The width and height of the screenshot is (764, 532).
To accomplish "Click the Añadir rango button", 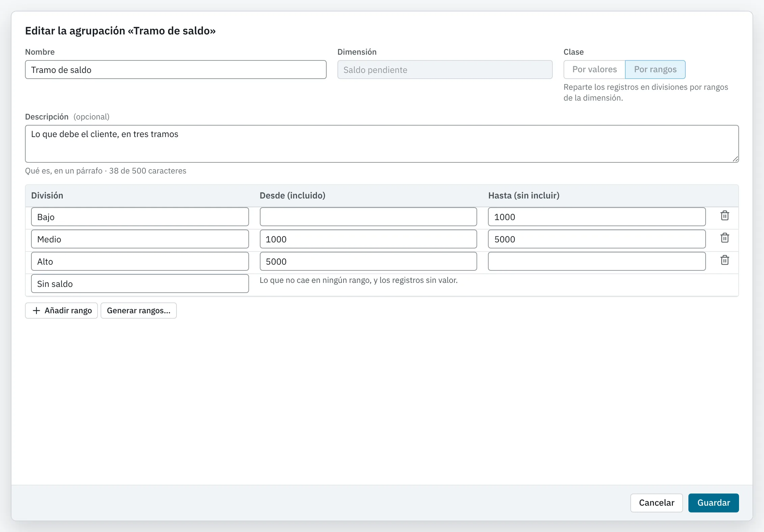I will pos(61,311).
